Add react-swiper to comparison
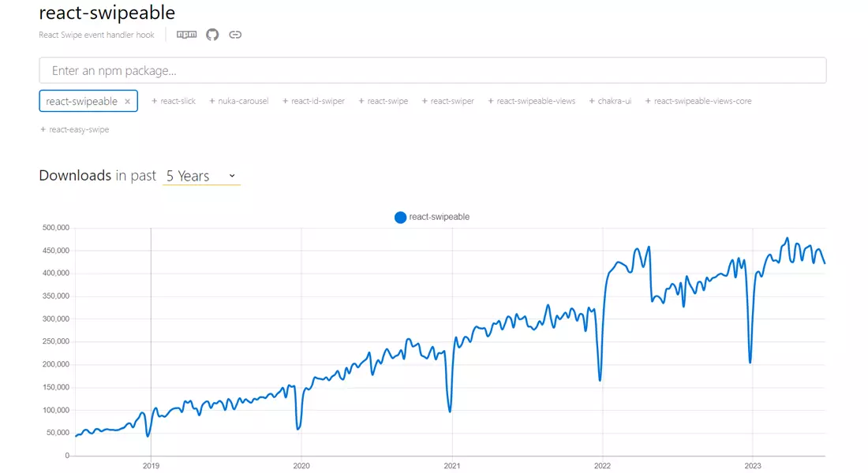 448,101
